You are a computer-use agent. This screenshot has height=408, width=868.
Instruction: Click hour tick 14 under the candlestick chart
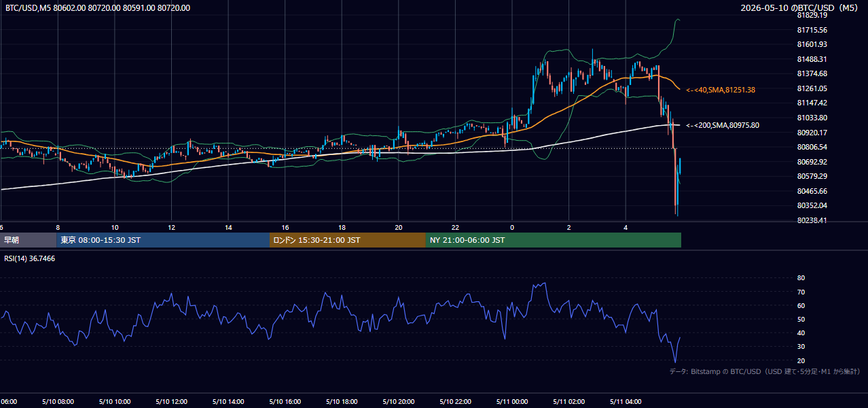click(x=228, y=228)
